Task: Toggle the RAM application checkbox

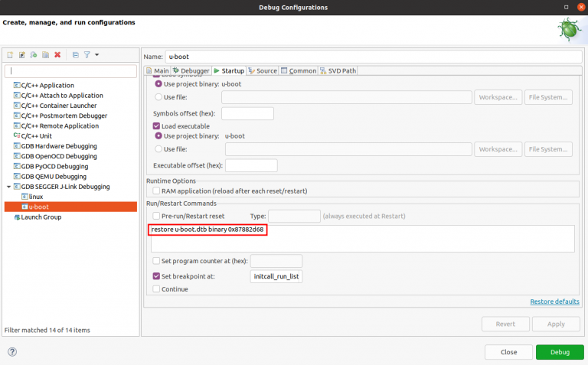Action: pos(157,191)
